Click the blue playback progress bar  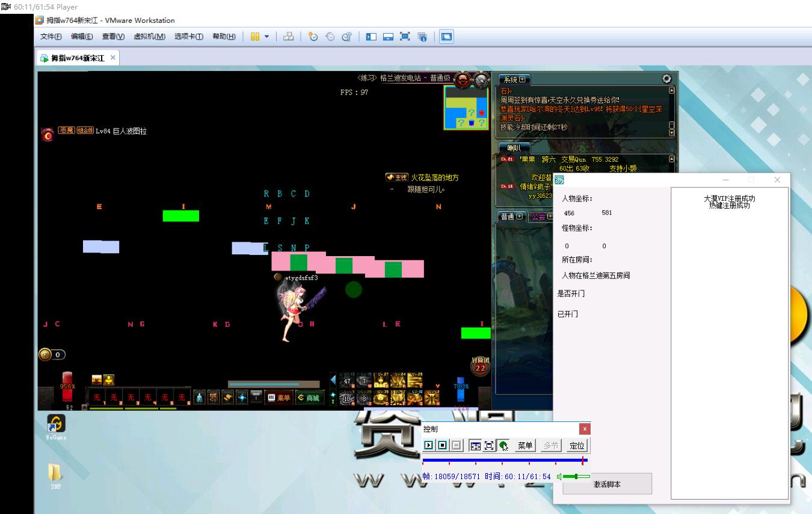click(504, 460)
